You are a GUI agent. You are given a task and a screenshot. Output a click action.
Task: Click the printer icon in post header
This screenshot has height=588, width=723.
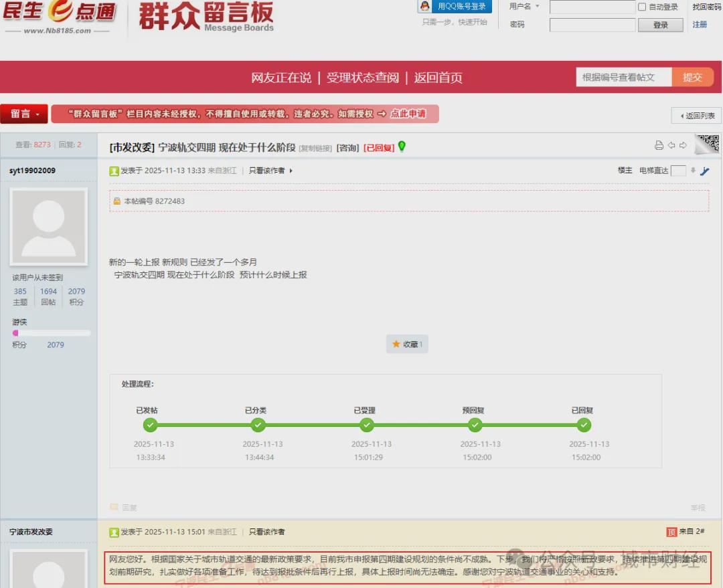click(x=659, y=146)
